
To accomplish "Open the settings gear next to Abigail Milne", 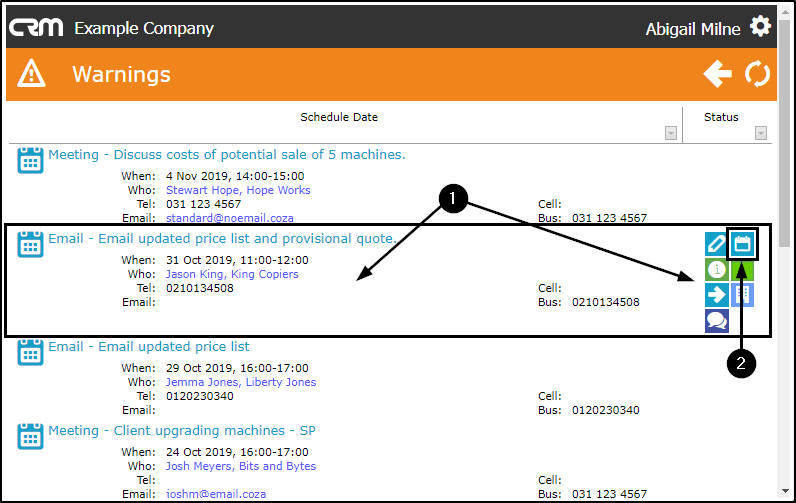I will [761, 27].
